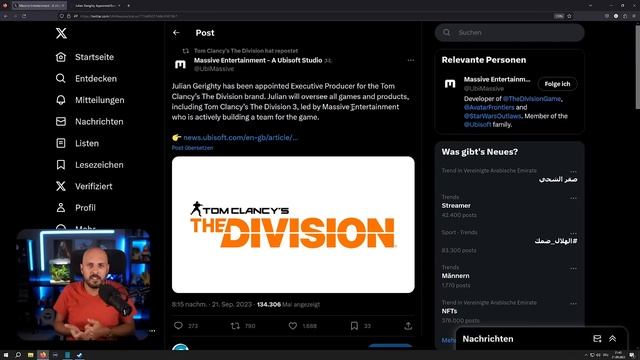Click the reply speech bubble icon
Viewport: 640px width, 360px height.
(178, 326)
